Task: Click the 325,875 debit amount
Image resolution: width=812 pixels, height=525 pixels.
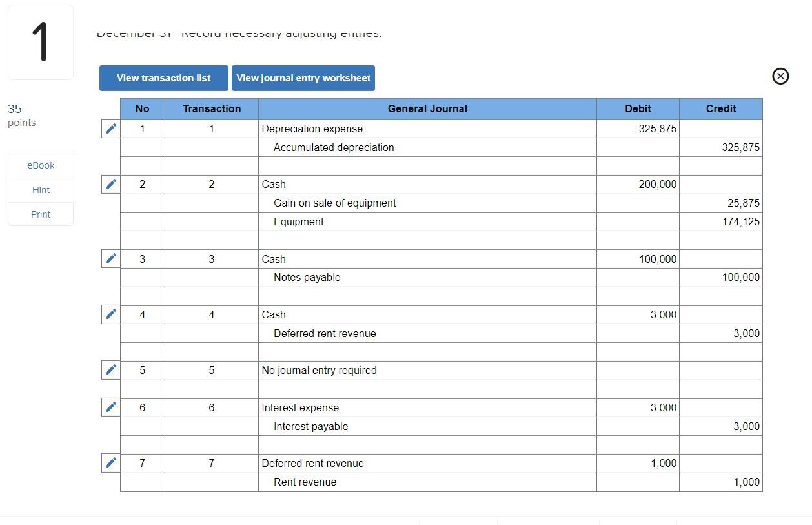Action: pos(658,129)
